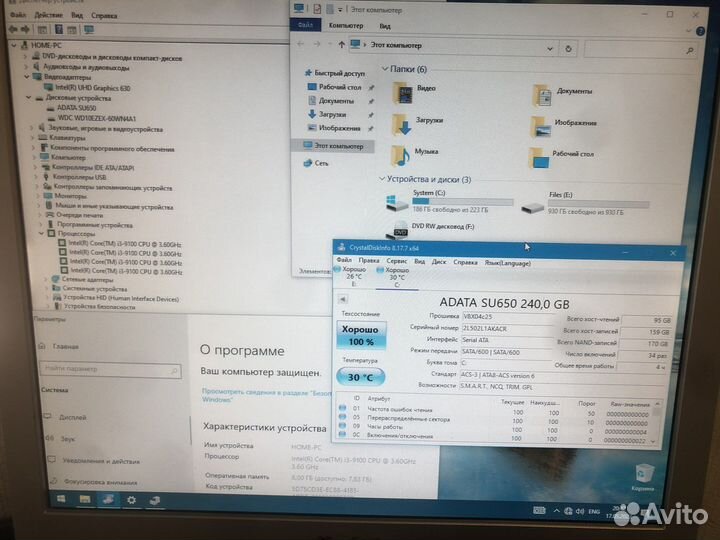Select WDC WD10EZEX disk device
The width and height of the screenshot is (720, 540).
click(x=92, y=118)
